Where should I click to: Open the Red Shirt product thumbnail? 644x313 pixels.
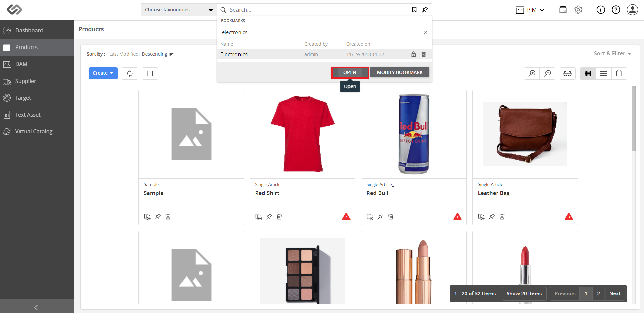point(303,134)
